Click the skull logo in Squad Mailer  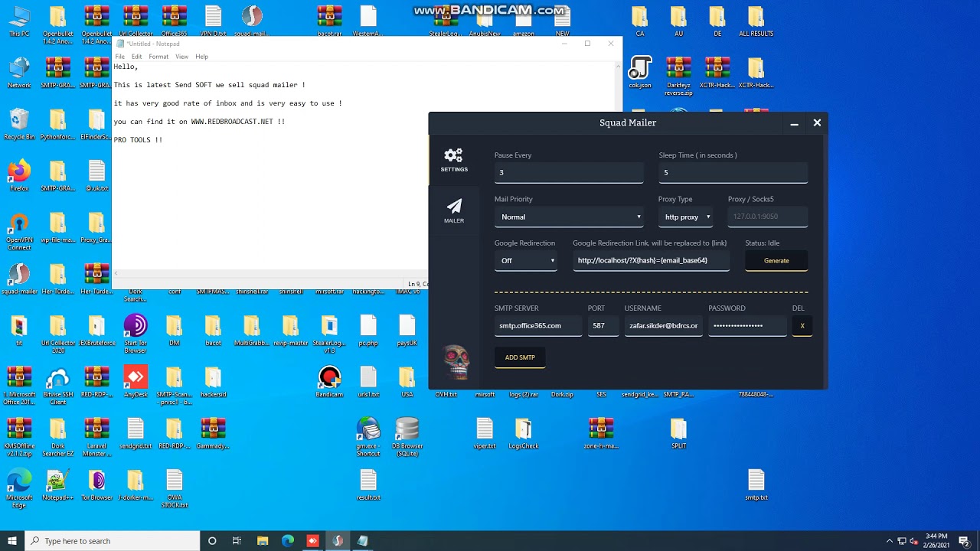[456, 361]
